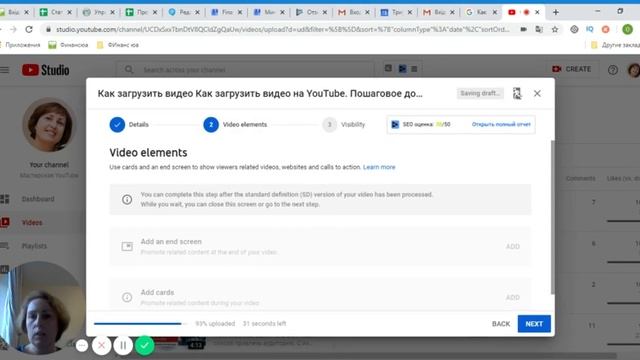Click the camera icon in address bar

tap(523, 29)
